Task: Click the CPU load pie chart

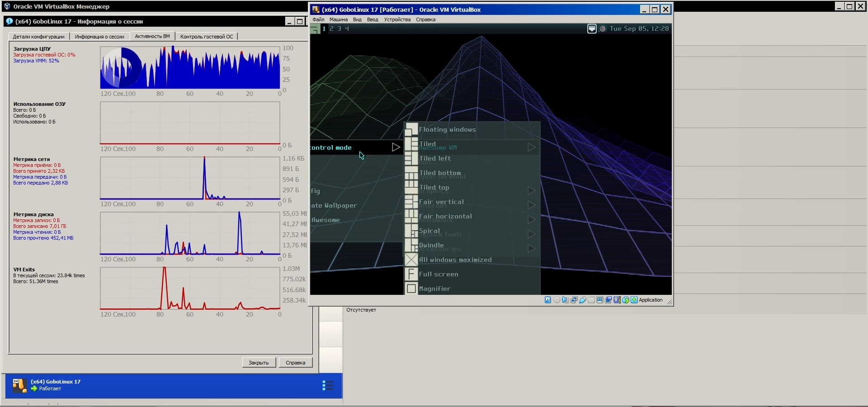Action: 121,68
